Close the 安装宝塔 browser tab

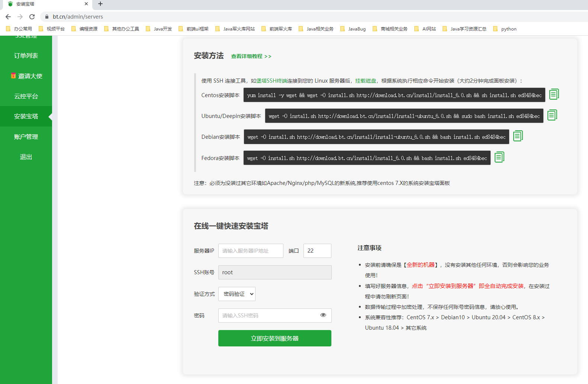coord(86,4)
